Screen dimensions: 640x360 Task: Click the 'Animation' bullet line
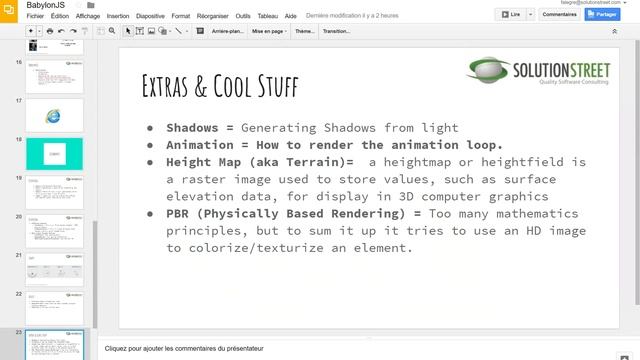point(334,145)
